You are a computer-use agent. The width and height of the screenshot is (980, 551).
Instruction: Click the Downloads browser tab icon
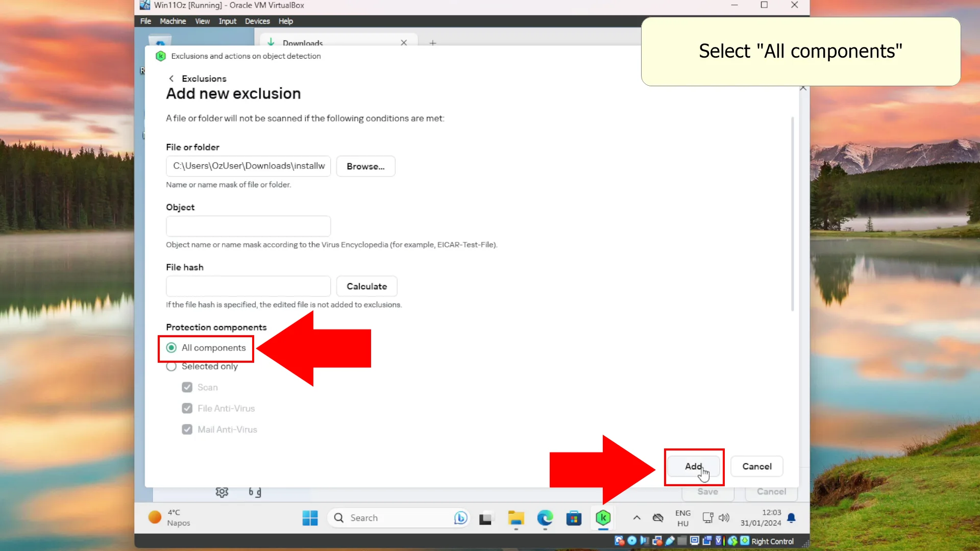click(272, 42)
